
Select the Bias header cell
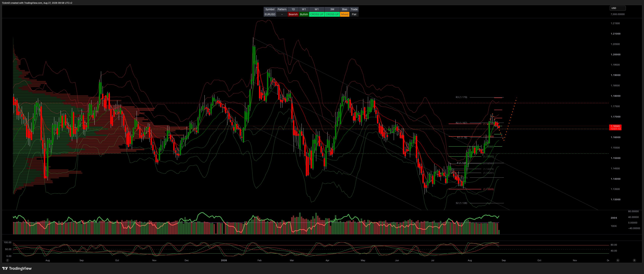tap(345, 9)
